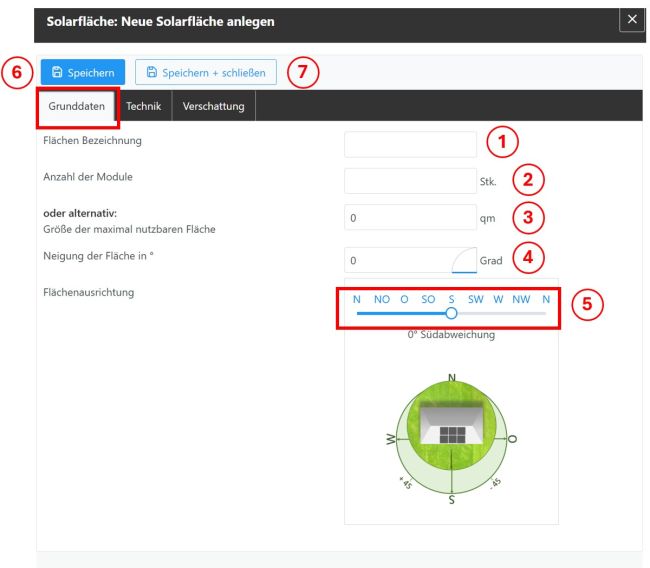The image size is (650, 568).
Task: Click the 0° Südabweichung text
Action: point(451,335)
